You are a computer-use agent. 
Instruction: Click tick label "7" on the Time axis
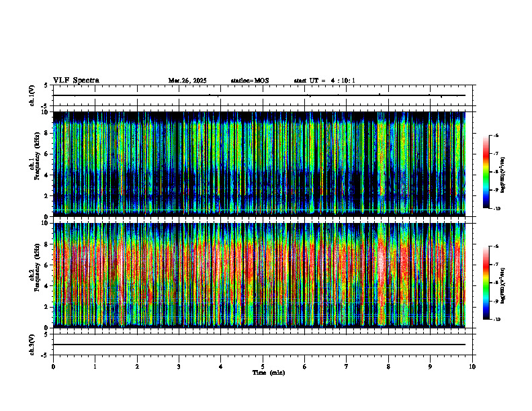click(347, 367)
